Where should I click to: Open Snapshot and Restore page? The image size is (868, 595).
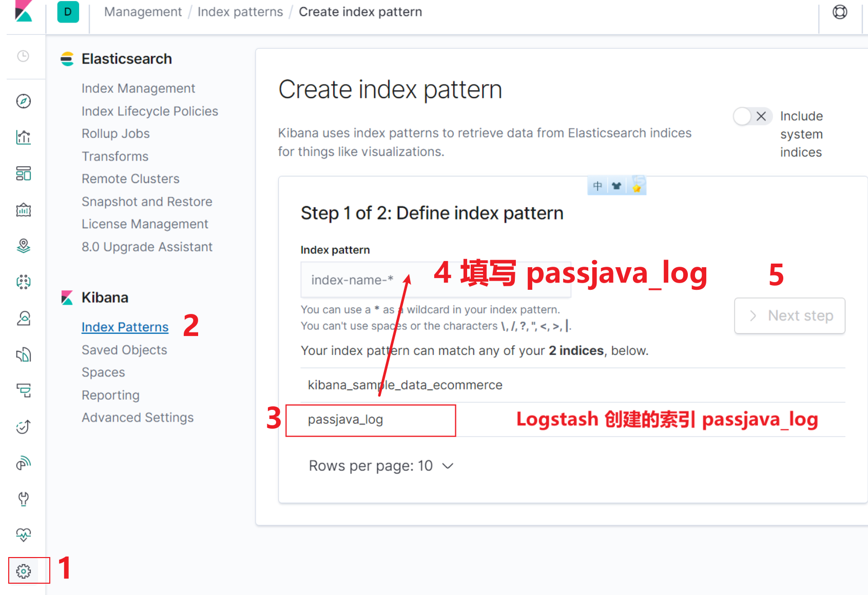[147, 202]
